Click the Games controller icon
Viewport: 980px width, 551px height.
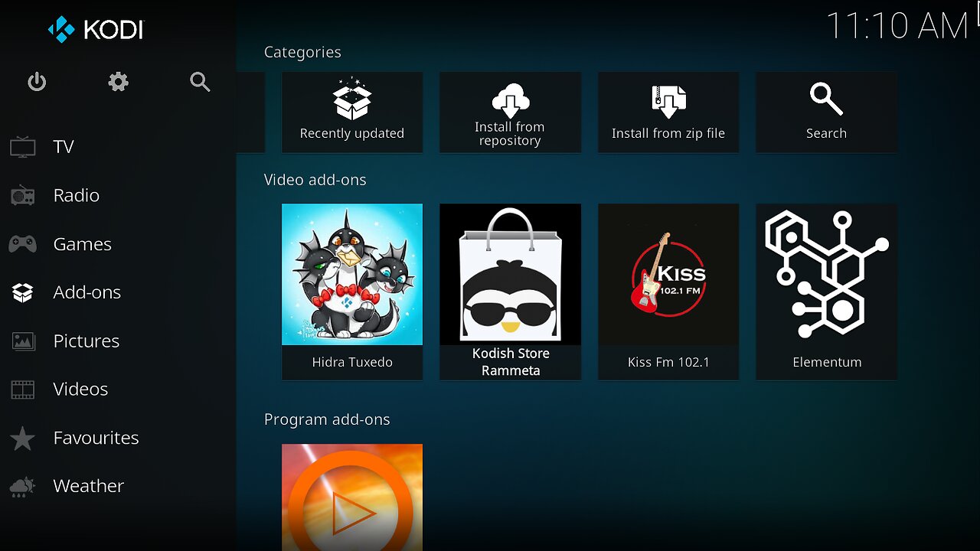23,244
